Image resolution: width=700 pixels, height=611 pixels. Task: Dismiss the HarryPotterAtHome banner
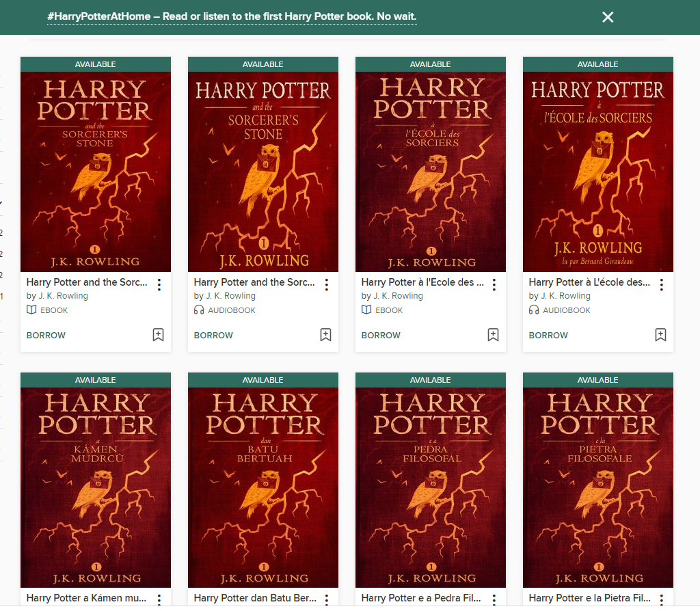tap(608, 17)
